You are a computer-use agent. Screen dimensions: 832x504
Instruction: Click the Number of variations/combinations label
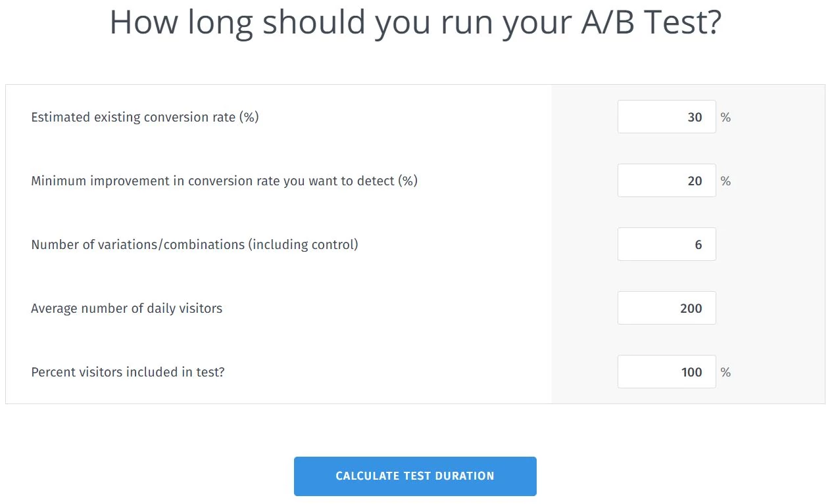coord(194,244)
